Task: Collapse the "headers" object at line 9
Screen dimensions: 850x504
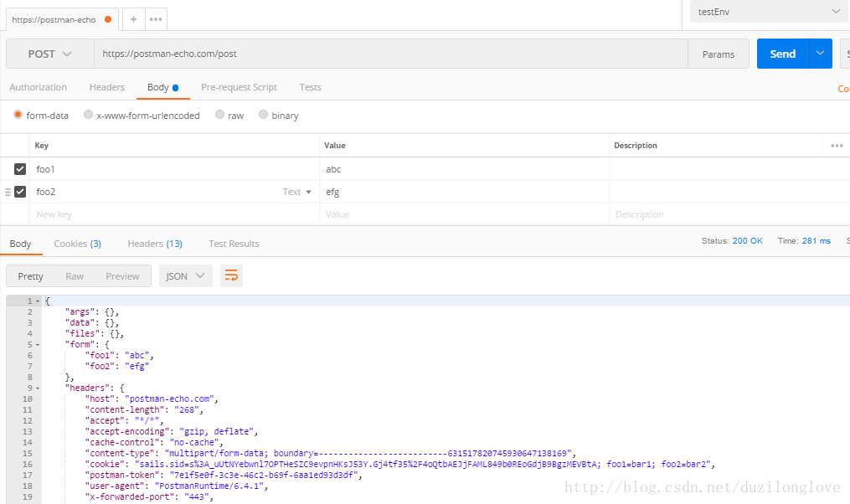Action: [38, 388]
